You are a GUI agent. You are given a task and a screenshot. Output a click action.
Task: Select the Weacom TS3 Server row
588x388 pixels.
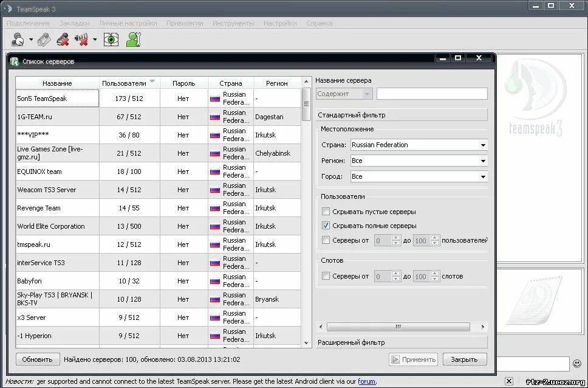click(159, 190)
